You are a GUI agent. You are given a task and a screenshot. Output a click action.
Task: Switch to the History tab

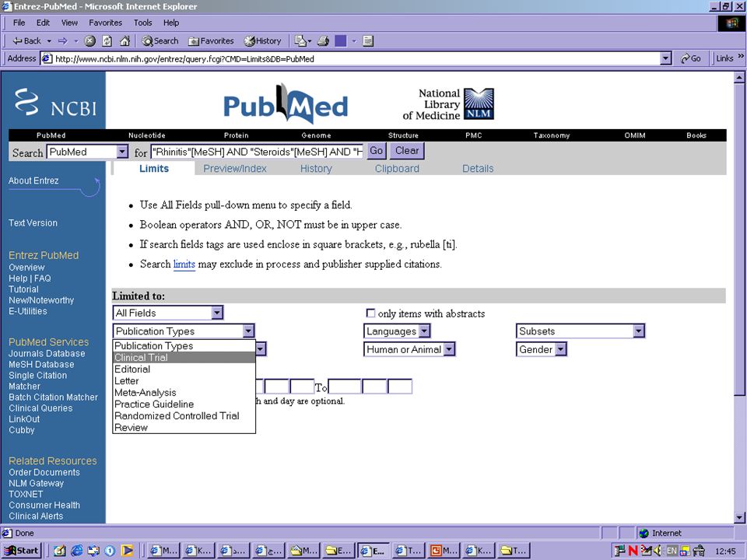point(316,169)
